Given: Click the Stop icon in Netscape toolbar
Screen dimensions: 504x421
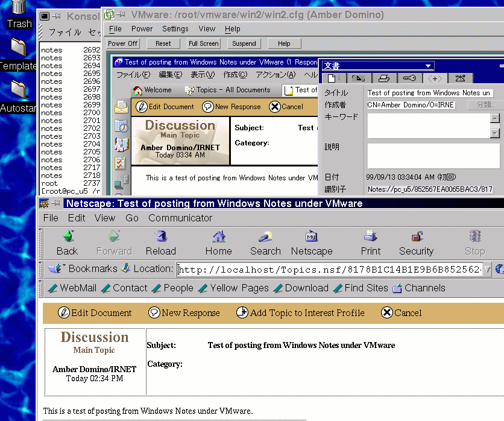Looking at the screenshot, I should [474, 236].
